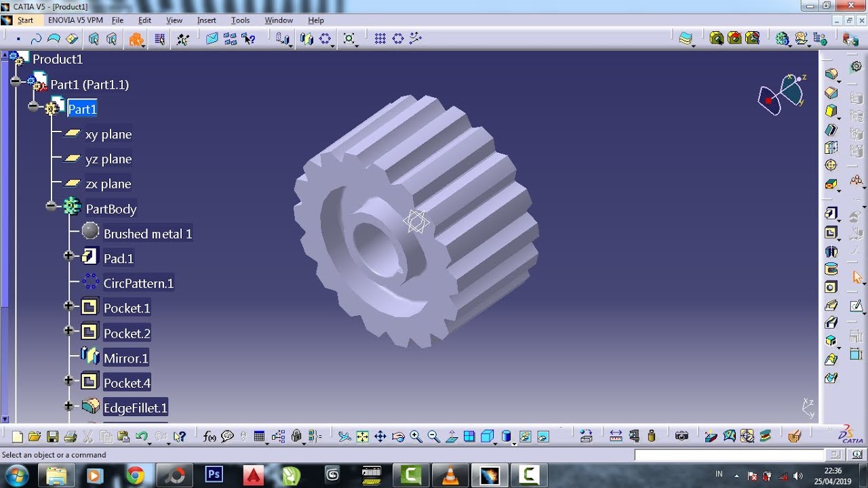The width and height of the screenshot is (868, 488).
Task: Open VLC media player from taskbar
Action: [x=450, y=476]
